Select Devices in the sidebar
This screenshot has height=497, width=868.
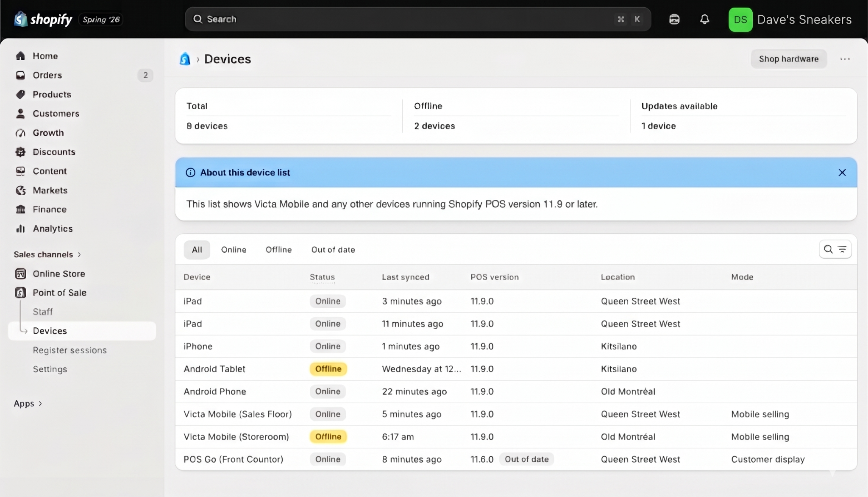pyautogui.click(x=82, y=331)
